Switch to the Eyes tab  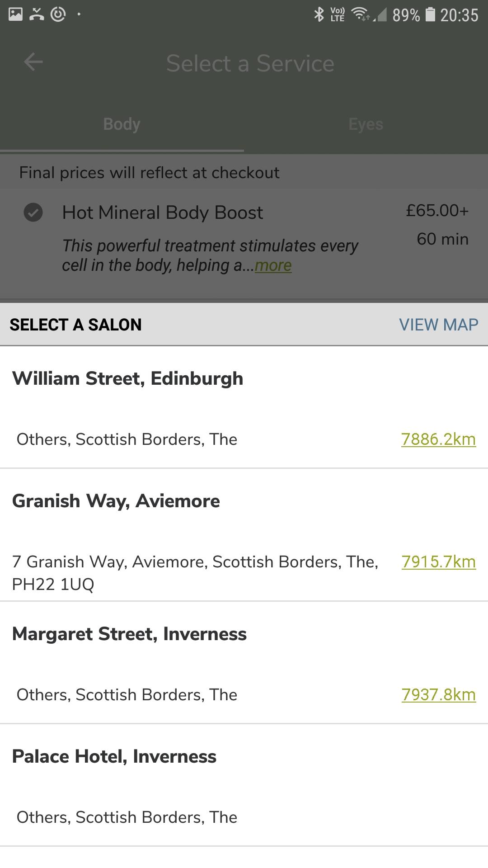pos(366,124)
